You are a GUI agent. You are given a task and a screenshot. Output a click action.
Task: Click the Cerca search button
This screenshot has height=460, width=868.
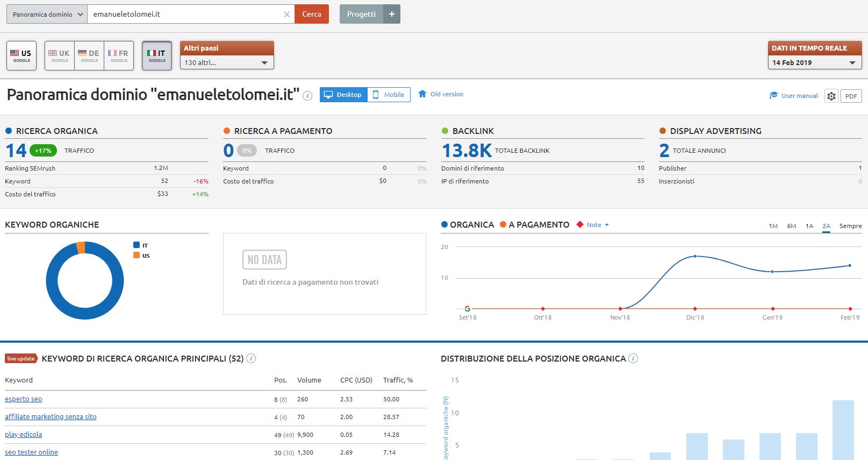tap(312, 14)
